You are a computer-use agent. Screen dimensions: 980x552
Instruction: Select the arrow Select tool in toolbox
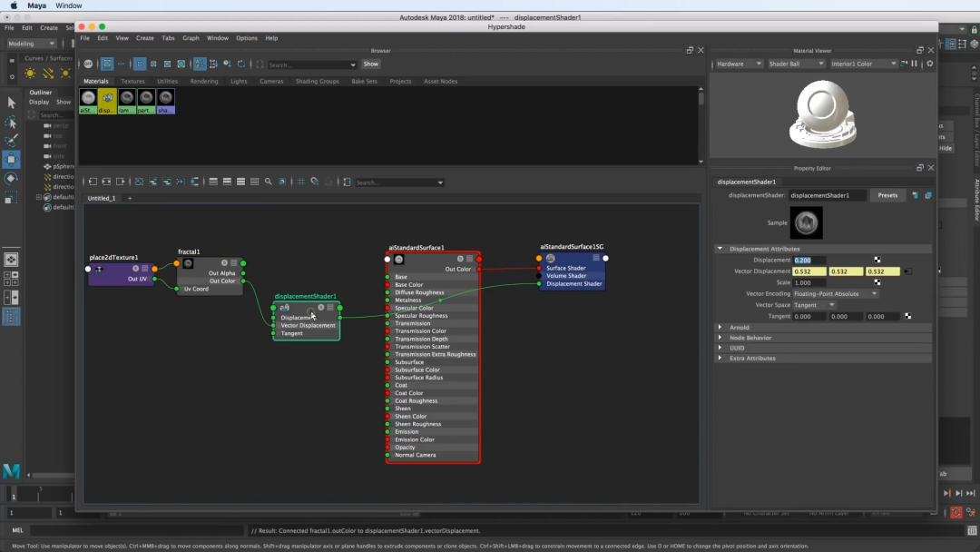pyautogui.click(x=11, y=103)
